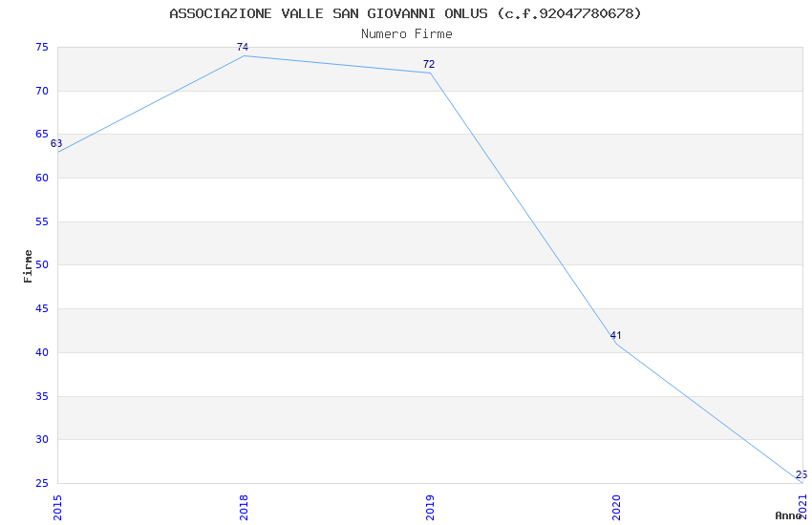Click the y-axis tick label 75
812x525 pixels.
click(42, 47)
